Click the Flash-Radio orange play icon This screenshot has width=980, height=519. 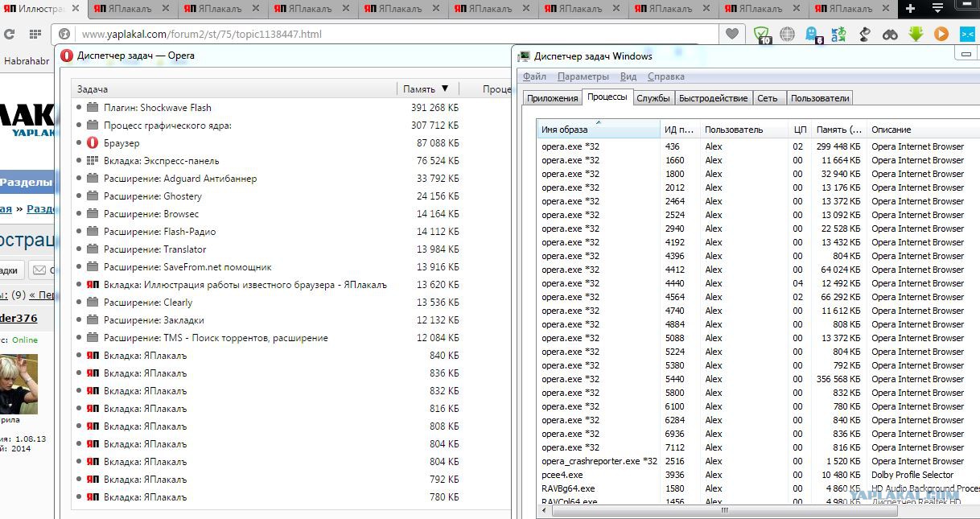click(941, 34)
